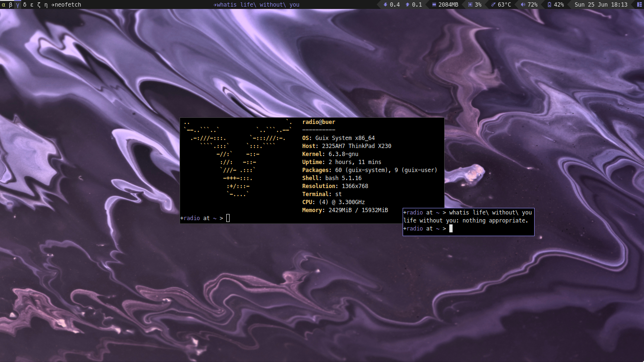Click the Resolution: 1366x768 line

pos(335,186)
